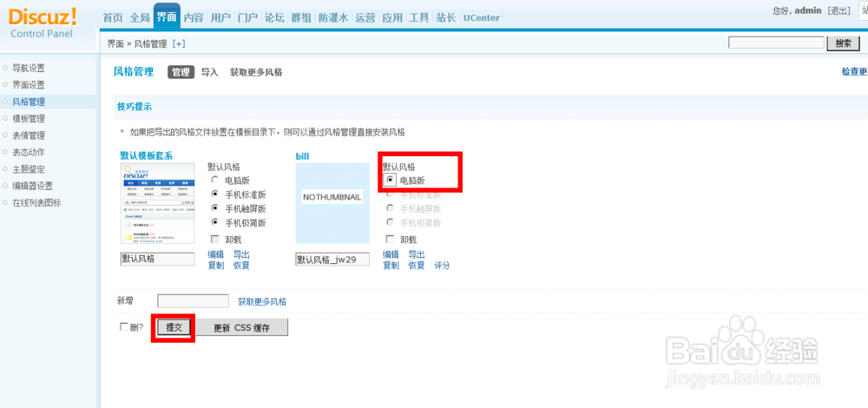This screenshot has height=408, width=868.
Task: Click the 搜索 search button
Action: point(843,43)
